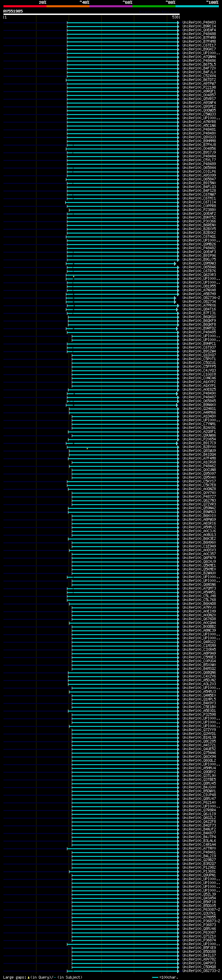The width and height of the screenshot is (222, 980).
Task: Click the green ~80% identity legend segment
Action: (154, 6)
